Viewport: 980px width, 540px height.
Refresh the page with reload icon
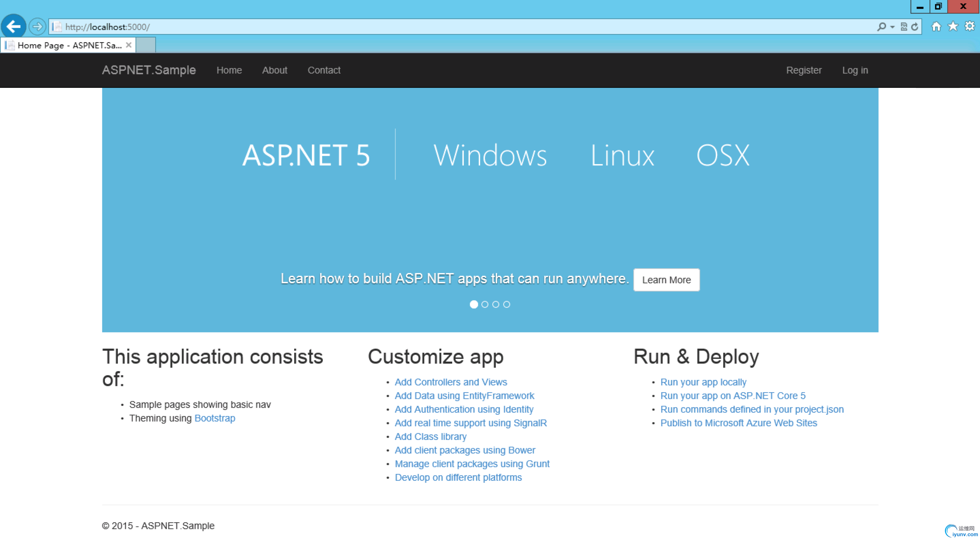click(915, 27)
